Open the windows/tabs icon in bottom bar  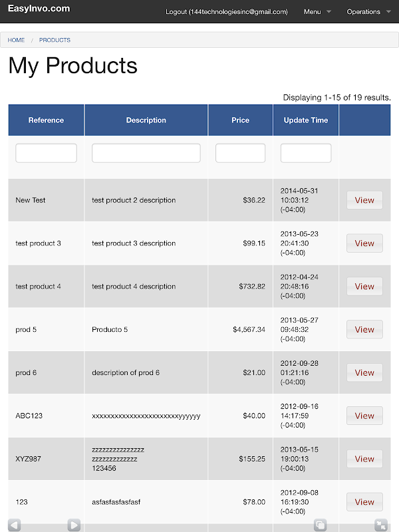321,525
